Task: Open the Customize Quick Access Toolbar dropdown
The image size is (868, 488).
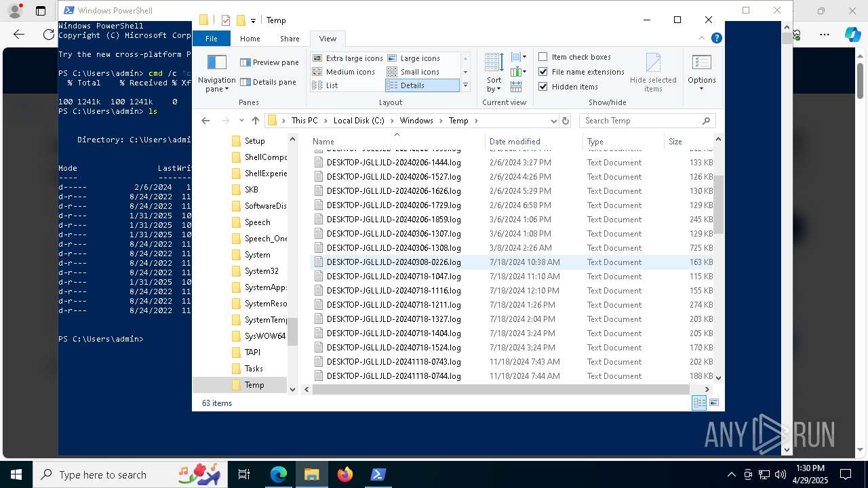Action: click(253, 20)
